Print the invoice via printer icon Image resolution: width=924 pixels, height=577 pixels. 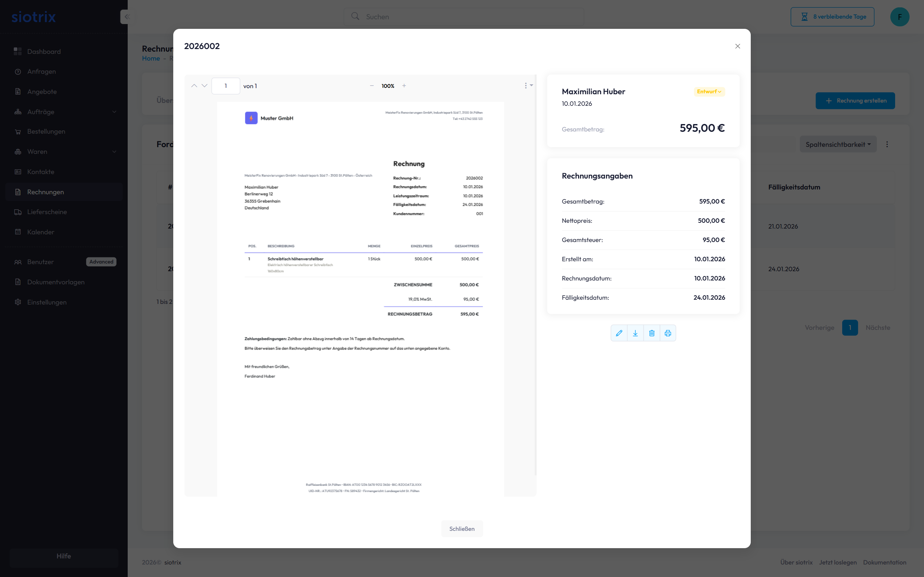click(668, 333)
